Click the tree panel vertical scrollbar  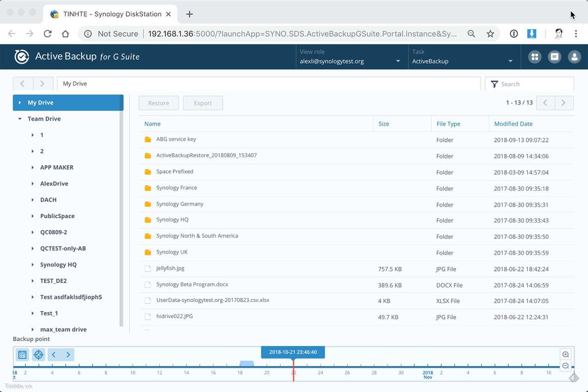[121, 211]
